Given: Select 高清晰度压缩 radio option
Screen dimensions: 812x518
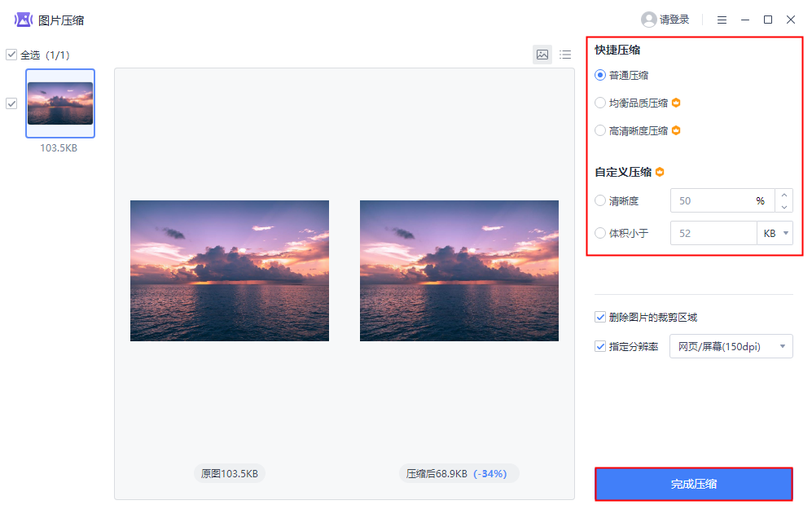Looking at the screenshot, I should [x=600, y=130].
